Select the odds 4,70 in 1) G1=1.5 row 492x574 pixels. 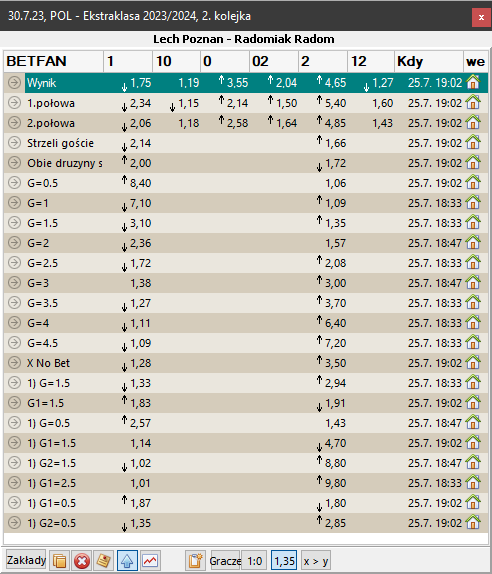[x=335, y=443]
